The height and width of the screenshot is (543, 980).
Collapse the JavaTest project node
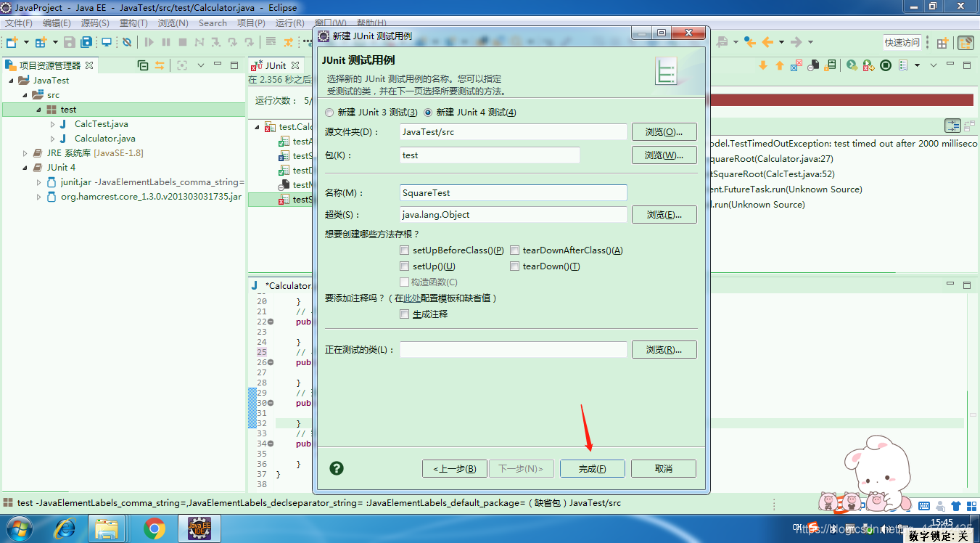click(11, 81)
